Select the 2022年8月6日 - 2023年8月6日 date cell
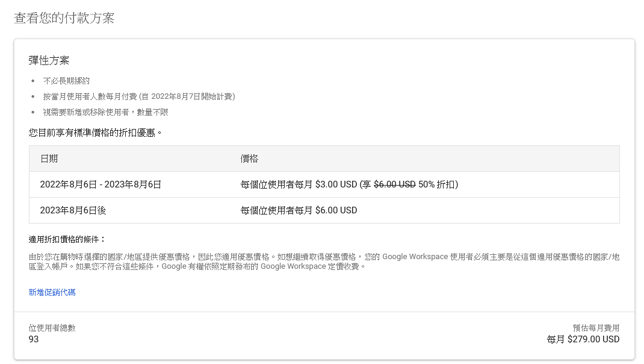The image size is (644, 364). (x=101, y=184)
